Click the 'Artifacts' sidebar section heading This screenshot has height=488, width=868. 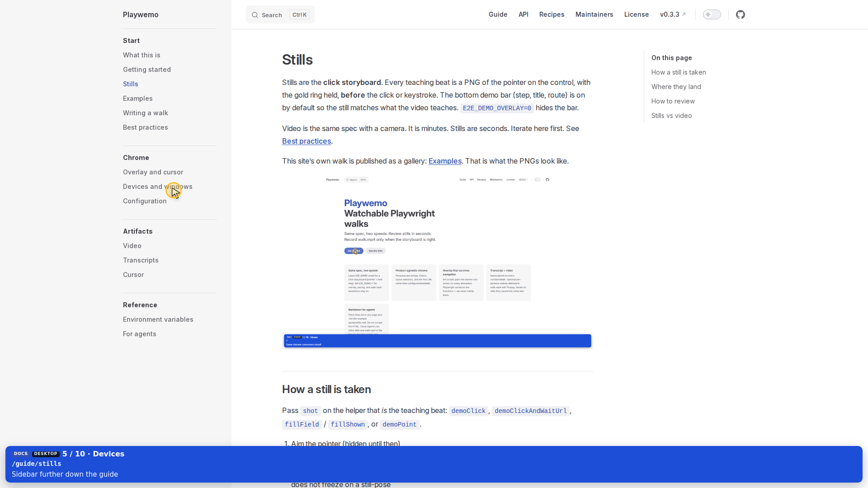[138, 231]
